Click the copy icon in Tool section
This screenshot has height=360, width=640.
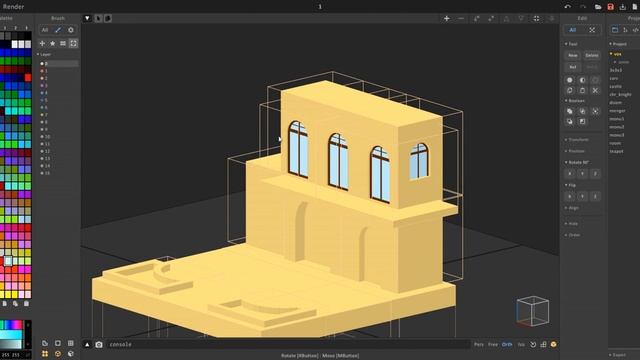pyautogui.click(x=570, y=91)
